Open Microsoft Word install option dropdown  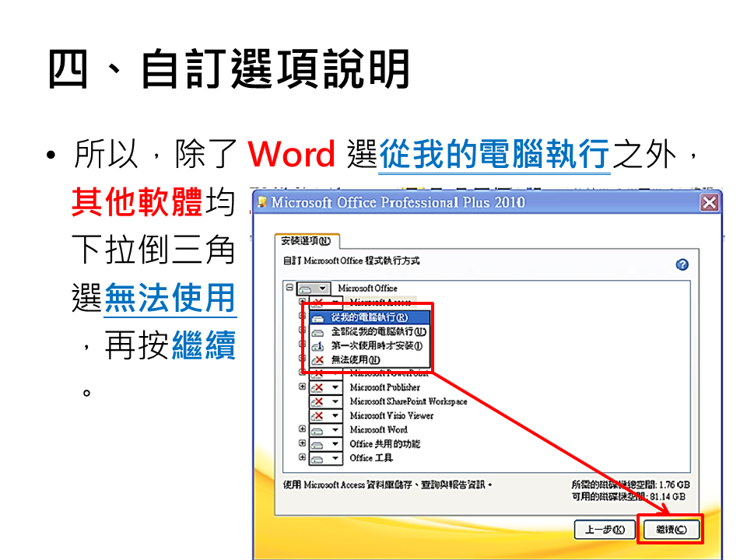click(335, 430)
